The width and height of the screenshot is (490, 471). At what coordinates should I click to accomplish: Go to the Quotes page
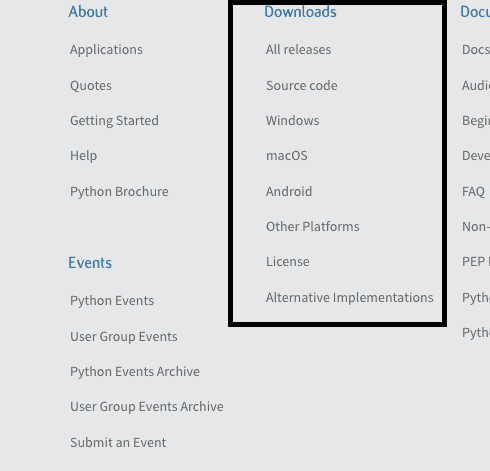point(91,86)
